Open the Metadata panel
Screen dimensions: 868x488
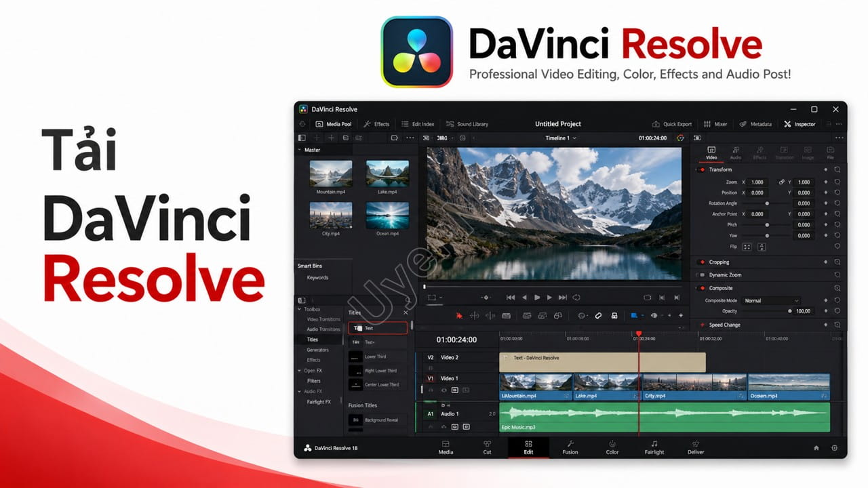(755, 124)
